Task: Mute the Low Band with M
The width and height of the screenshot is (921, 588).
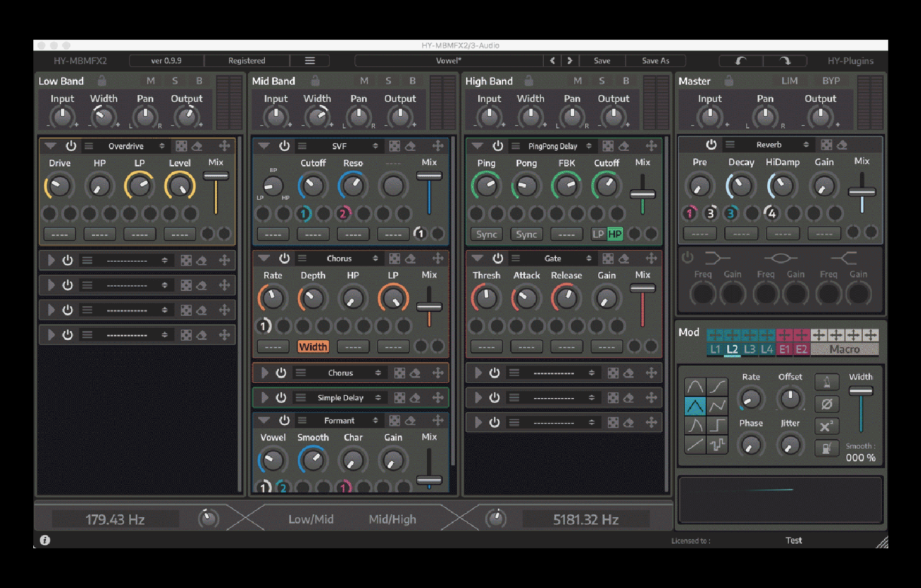Action: coord(150,81)
